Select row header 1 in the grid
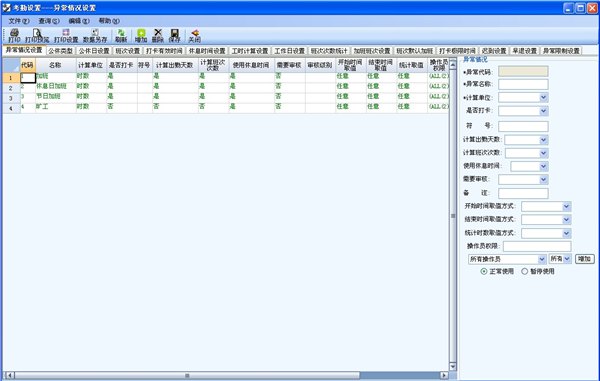 tap(11, 78)
